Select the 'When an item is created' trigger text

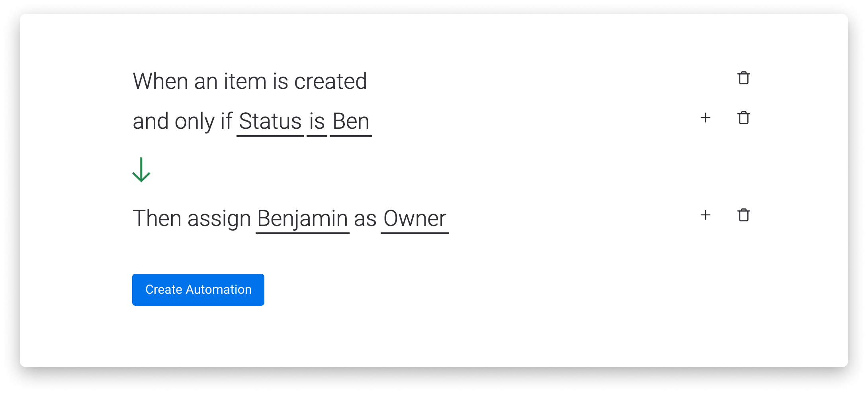coord(250,81)
